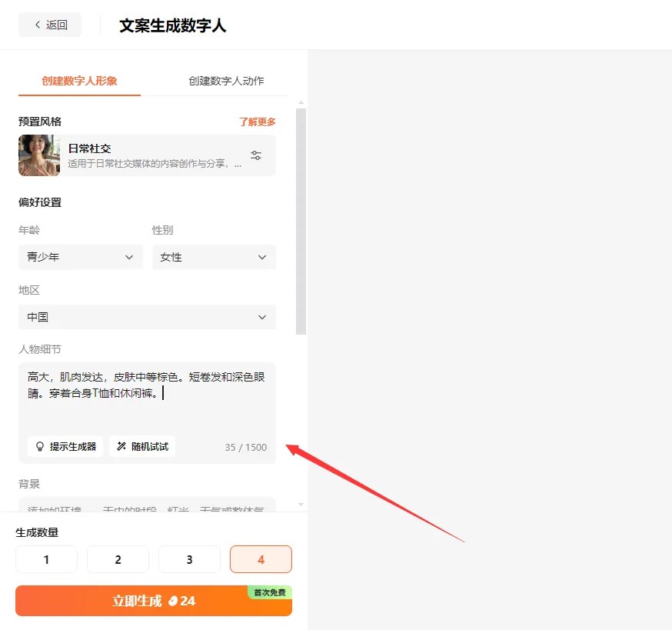Image resolution: width=672 pixels, height=630 pixels.
Task: Set 生成数量 to 2
Action: tap(118, 559)
